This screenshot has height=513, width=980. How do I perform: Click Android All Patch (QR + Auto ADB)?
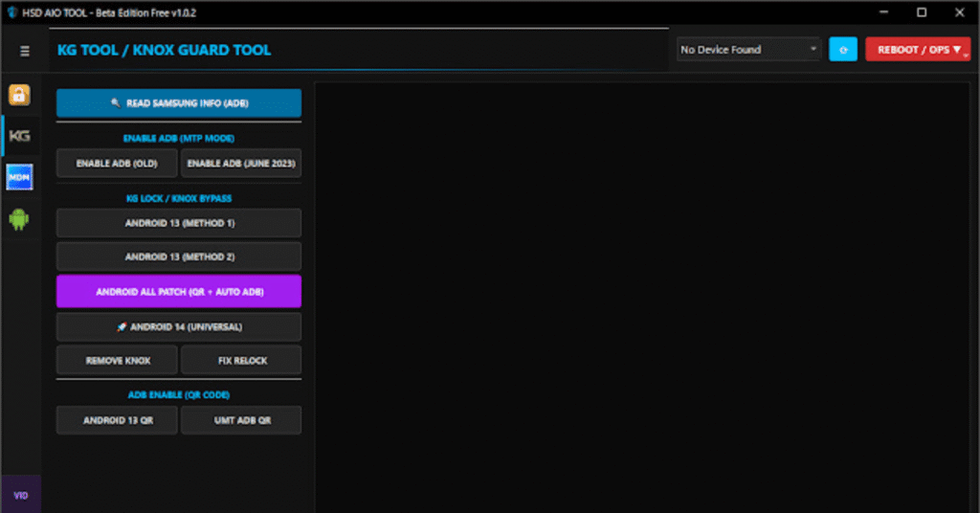(x=179, y=292)
